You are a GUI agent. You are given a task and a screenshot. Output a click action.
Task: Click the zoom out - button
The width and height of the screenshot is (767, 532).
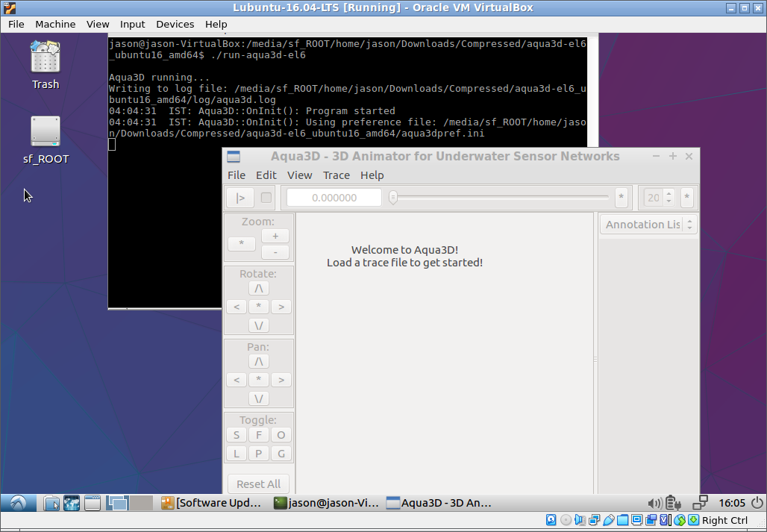coord(275,252)
